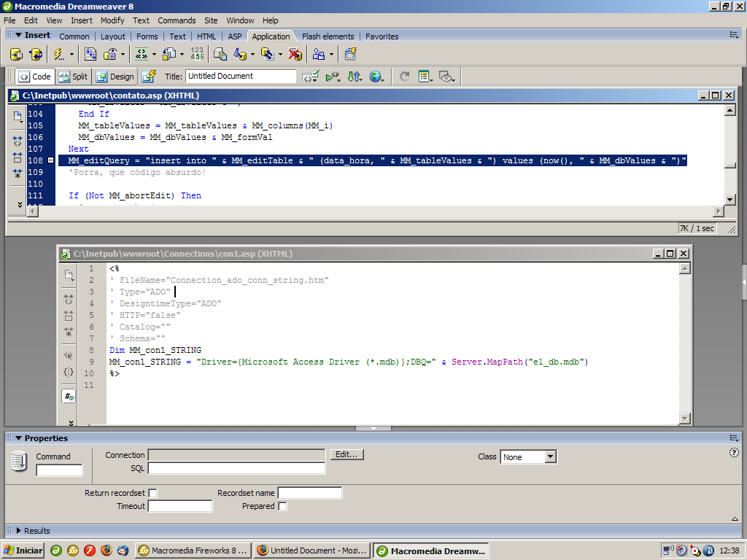
Task: Launch Firefox from the quick launch bar
Action: coord(107,551)
